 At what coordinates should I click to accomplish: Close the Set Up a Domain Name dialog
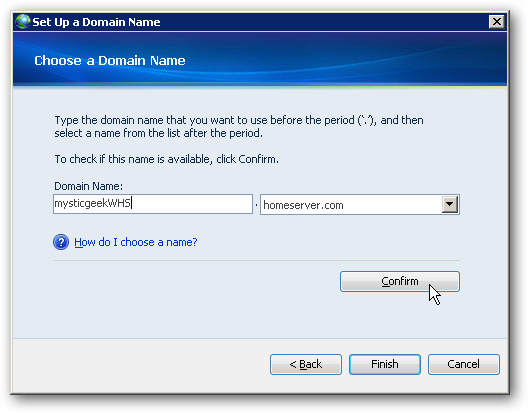(496, 22)
